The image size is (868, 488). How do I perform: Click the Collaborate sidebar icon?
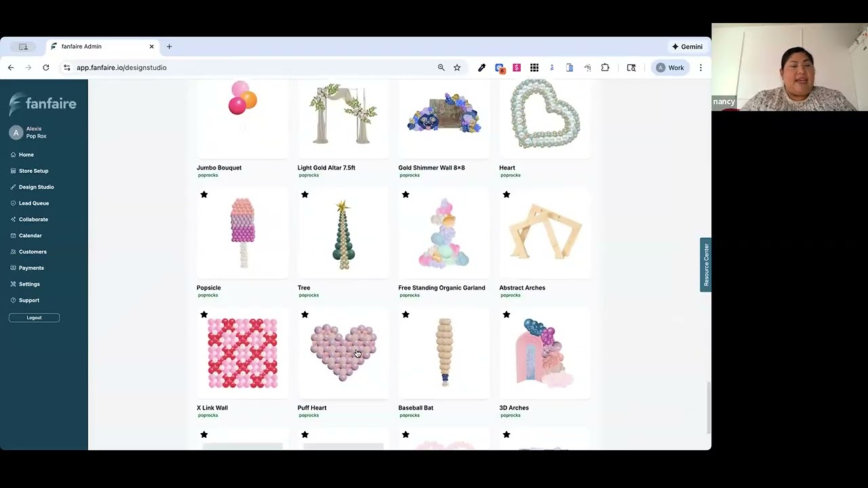[14, 220]
